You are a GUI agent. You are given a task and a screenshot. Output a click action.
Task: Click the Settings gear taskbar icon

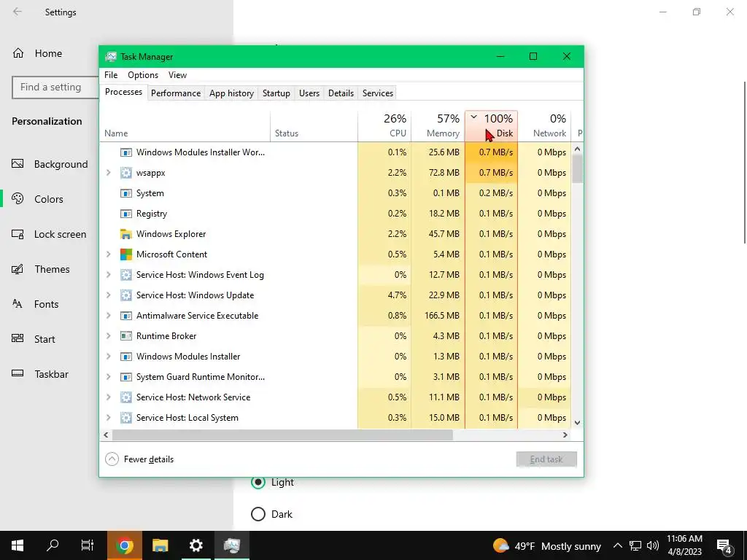point(196,545)
